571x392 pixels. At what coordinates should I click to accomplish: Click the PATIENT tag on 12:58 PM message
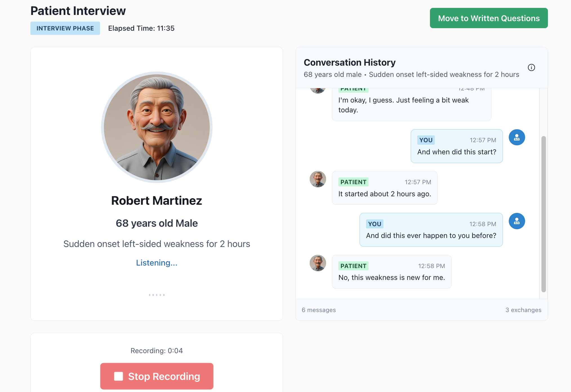pyautogui.click(x=353, y=266)
